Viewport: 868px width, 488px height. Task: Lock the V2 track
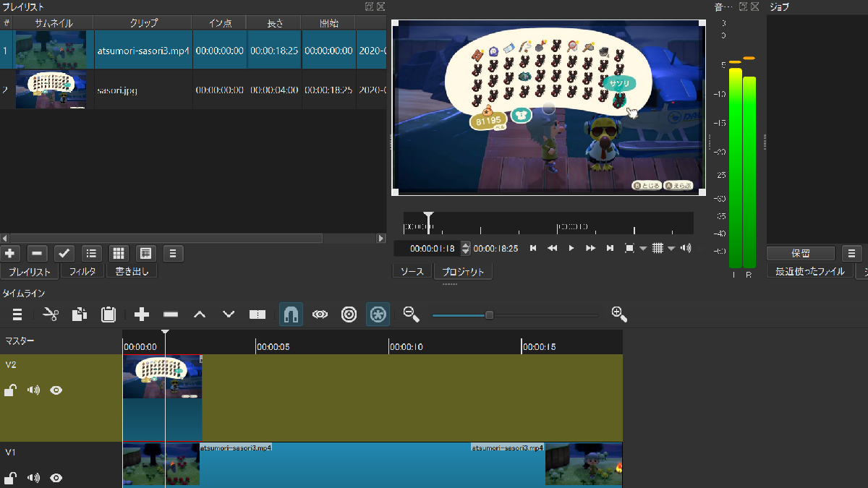(x=10, y=390)
